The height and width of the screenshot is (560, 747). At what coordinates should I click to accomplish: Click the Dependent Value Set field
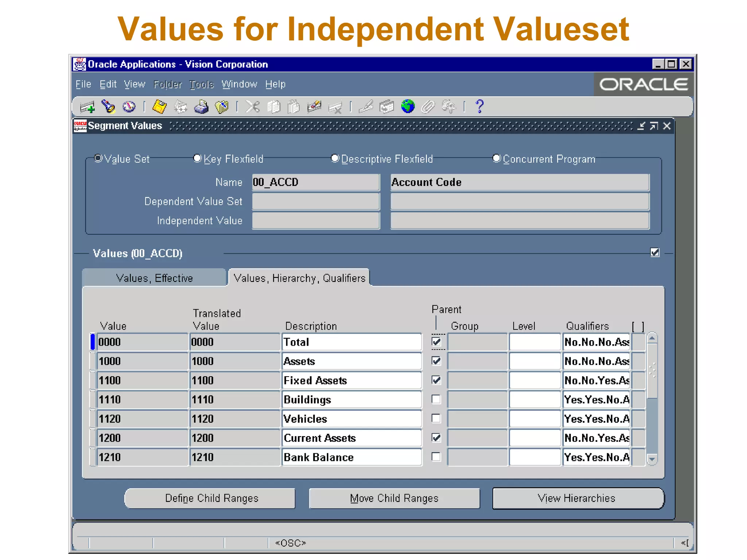316,201
